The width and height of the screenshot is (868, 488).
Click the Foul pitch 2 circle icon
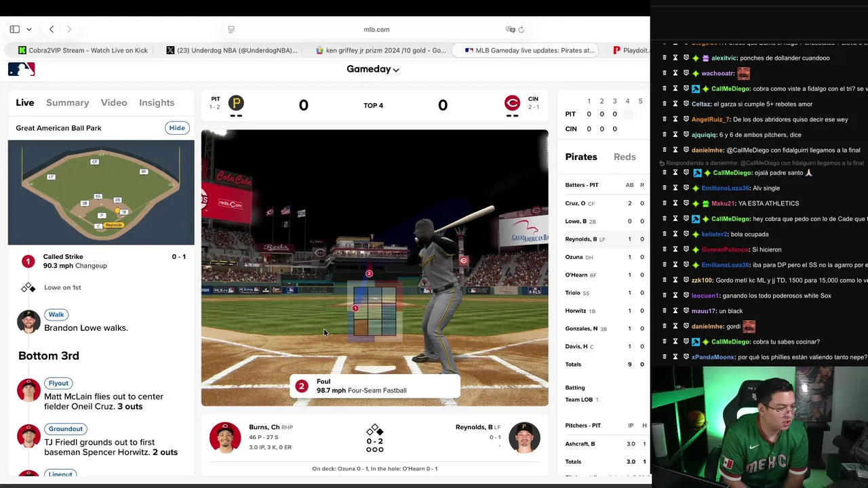click(301, 386)
